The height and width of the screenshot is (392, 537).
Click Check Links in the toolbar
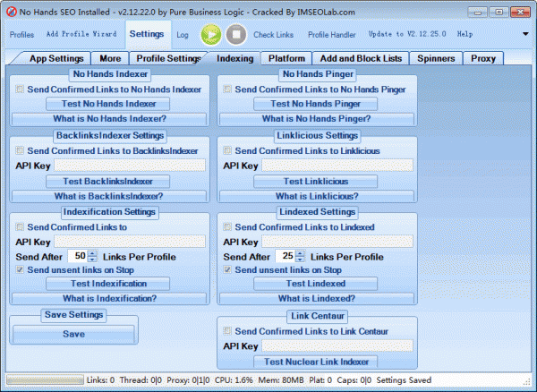pos(273,35)
